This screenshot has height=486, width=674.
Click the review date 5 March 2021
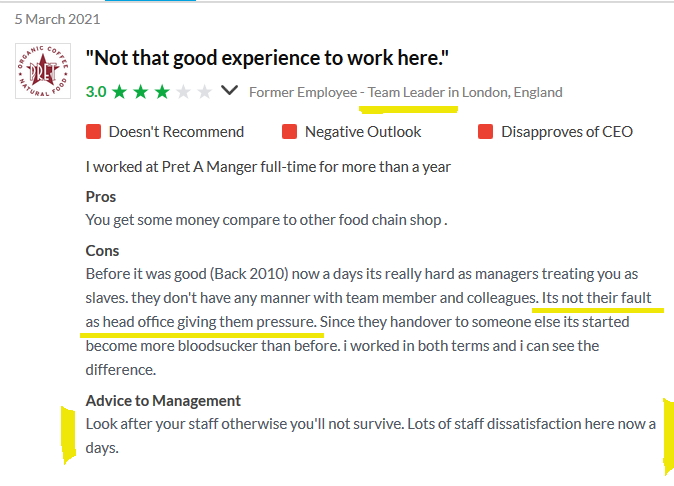[x=57, y=19]
